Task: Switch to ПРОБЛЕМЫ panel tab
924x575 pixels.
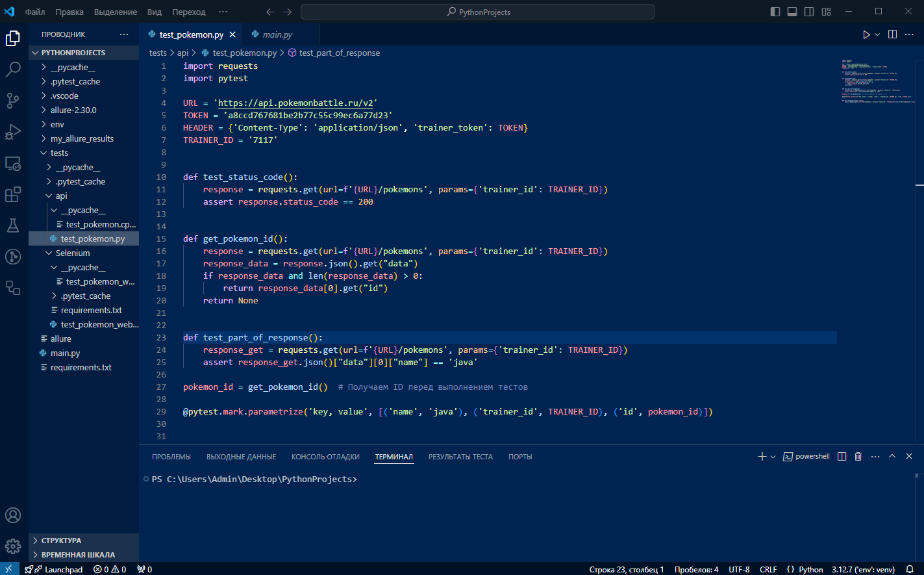Action: point(171,457)
